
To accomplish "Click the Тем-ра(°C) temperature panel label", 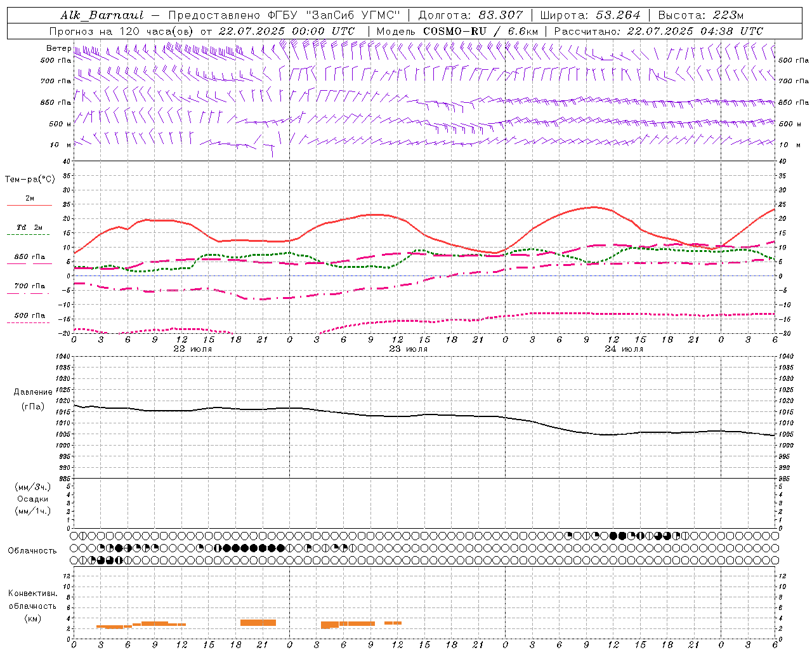I will pos(30,180).
